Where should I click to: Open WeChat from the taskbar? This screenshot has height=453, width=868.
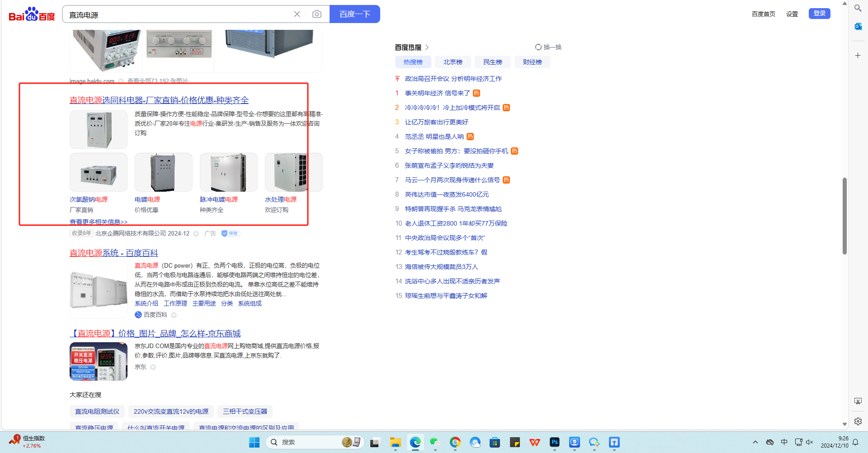pyautogui.click(x=435, y=442)
